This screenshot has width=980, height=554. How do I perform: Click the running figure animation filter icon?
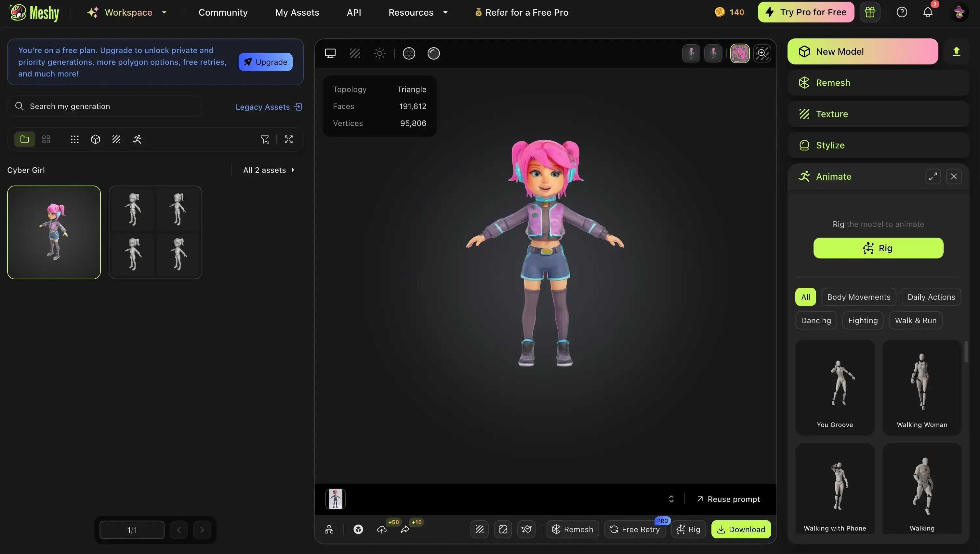tap(137, 139)
